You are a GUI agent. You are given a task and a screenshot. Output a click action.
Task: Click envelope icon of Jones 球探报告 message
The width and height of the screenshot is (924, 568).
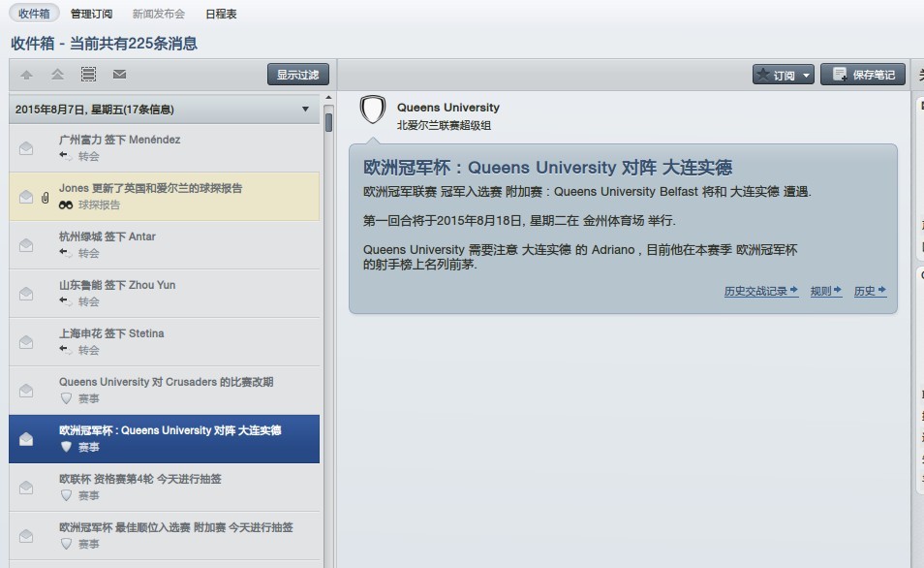[26, 197]
